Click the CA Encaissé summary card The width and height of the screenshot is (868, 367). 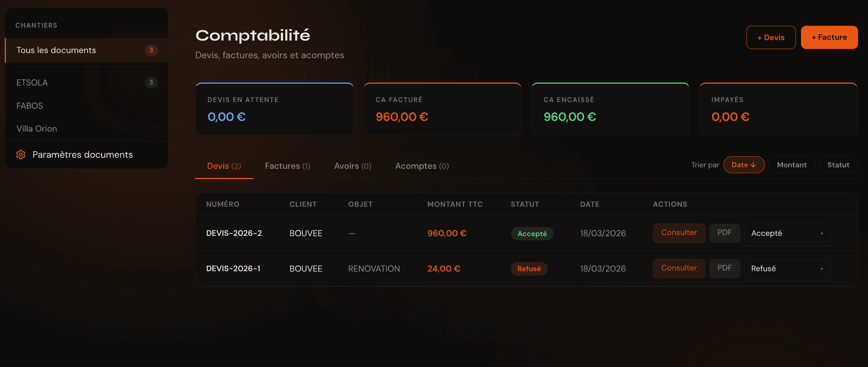(610, 109)
